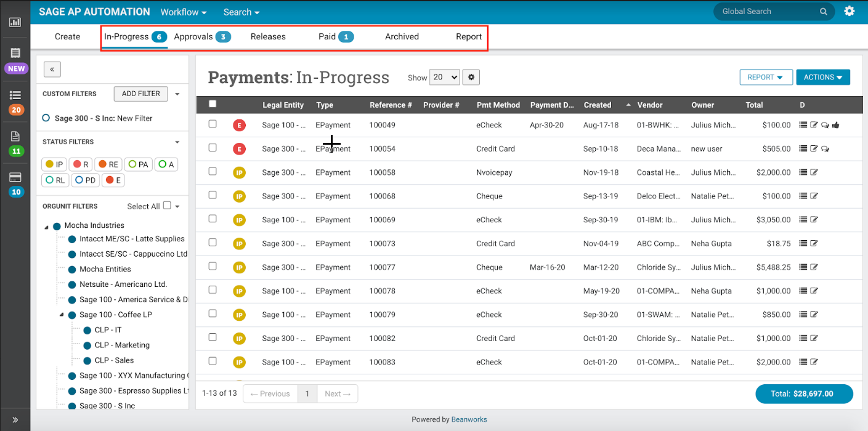Collapse the filter panel with « button

tap(52, 70)
